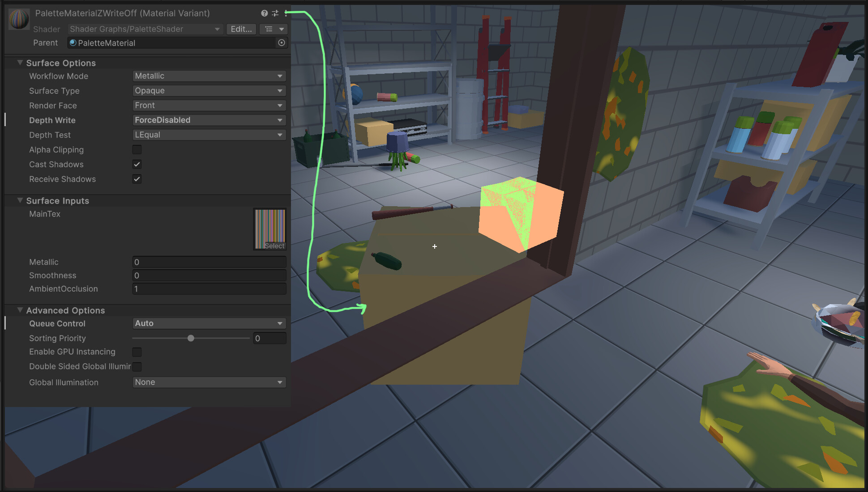The width and height of the screenshot is (868, 492).
Task: Enable Alpha Clipping
Action: 137,149
